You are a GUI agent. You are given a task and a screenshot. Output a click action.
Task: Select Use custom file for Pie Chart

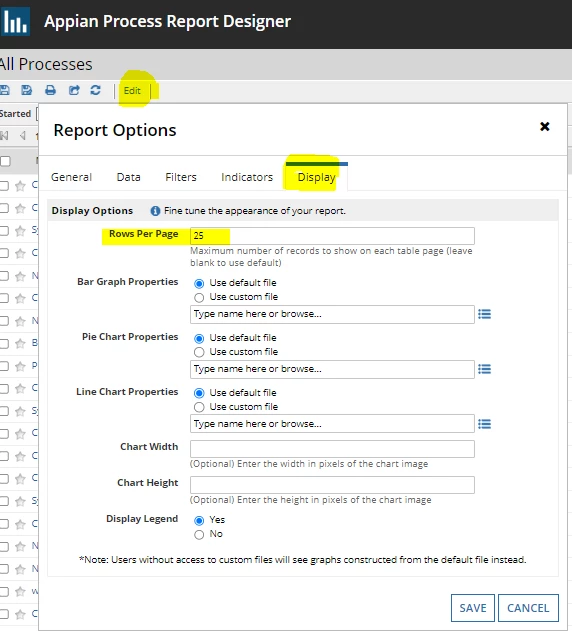(199, 352)
